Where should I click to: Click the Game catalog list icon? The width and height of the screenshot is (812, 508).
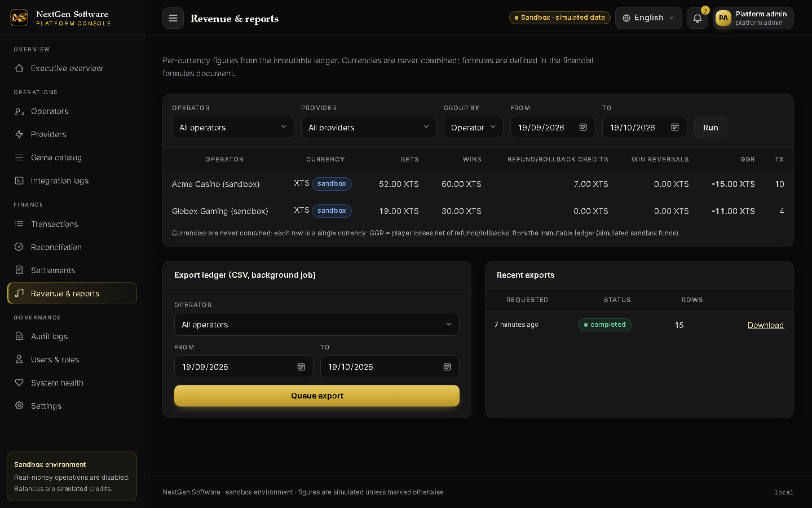pyautogui.click(x=19, y=157)
